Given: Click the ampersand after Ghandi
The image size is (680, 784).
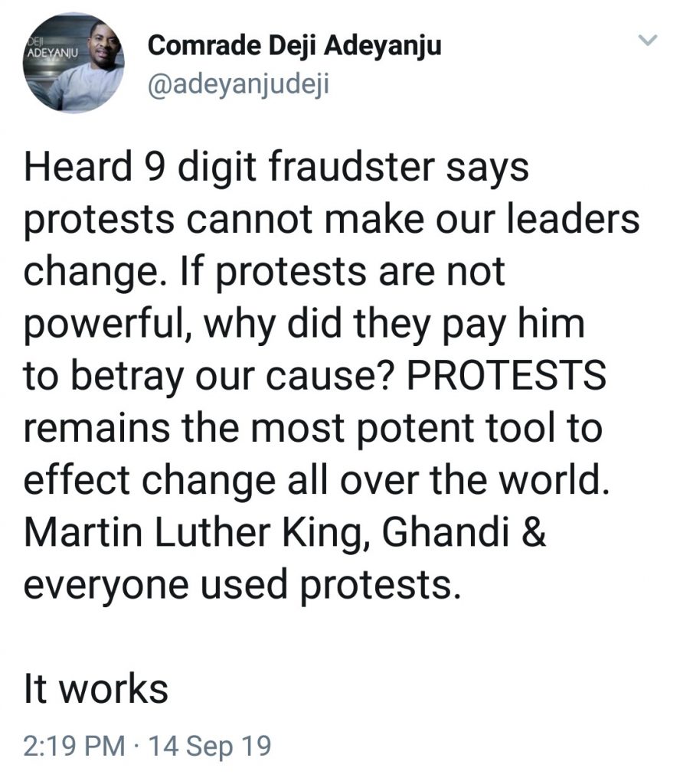Looking at the screenshot, I should coord(535,534).
